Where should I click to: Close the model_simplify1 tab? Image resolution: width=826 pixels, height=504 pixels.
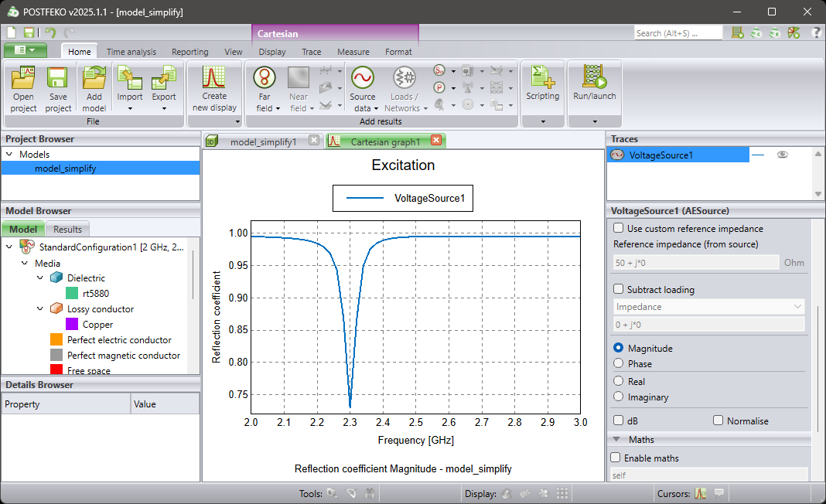point(314,140)
